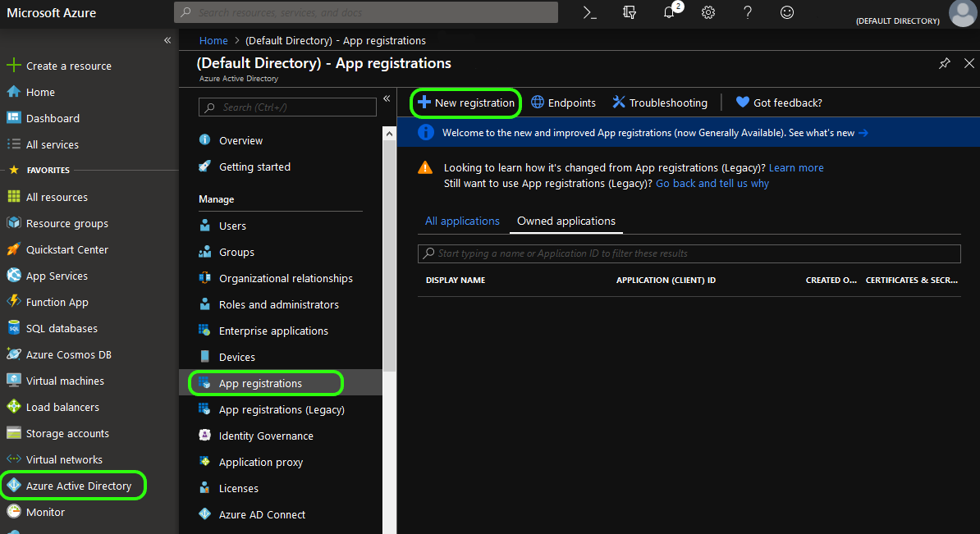Open Identity Governance
The width and height of the screenshot is (980, 534).
[x=255, y=436]
